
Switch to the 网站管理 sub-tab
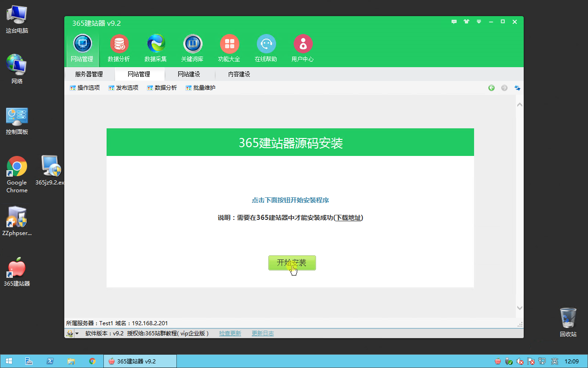pos(139,74)
